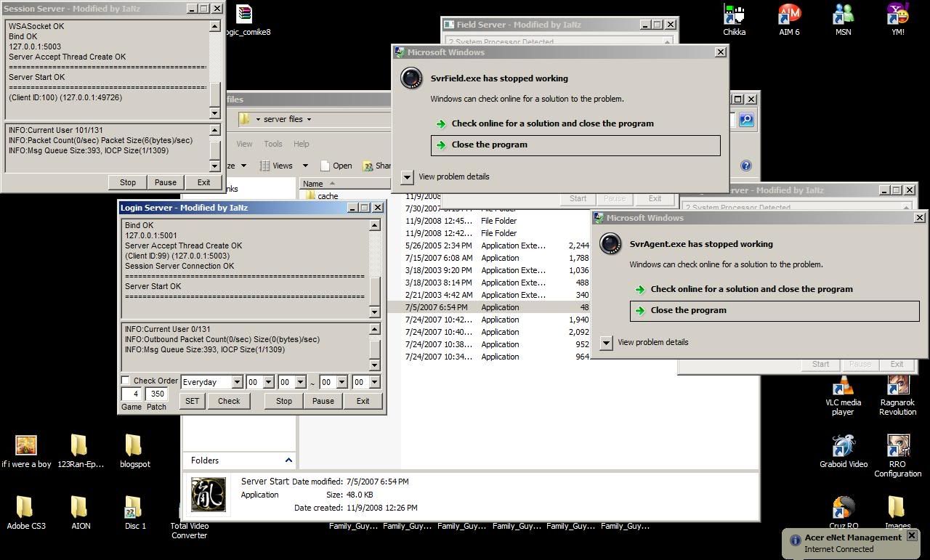Open the Everyday schedule dropdown
The width and height of the screenshot is (930, 560).
[236, 382]
